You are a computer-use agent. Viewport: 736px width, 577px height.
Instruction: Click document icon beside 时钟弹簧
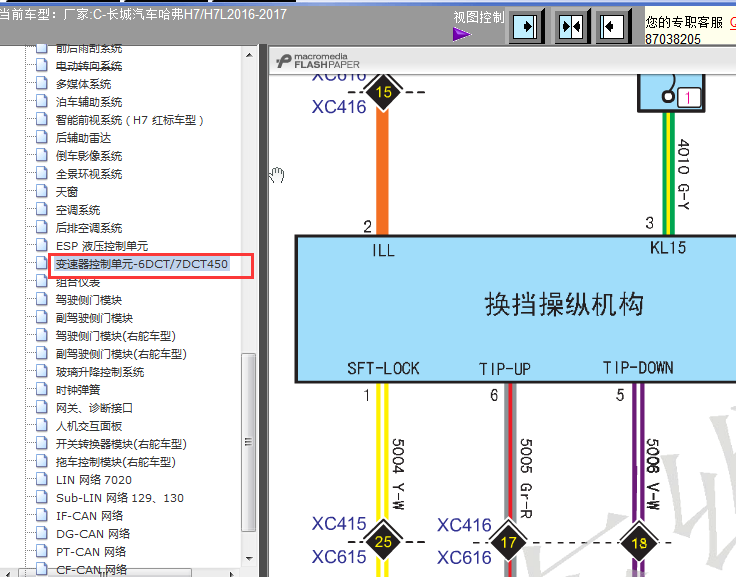click(x=42, y=389)
